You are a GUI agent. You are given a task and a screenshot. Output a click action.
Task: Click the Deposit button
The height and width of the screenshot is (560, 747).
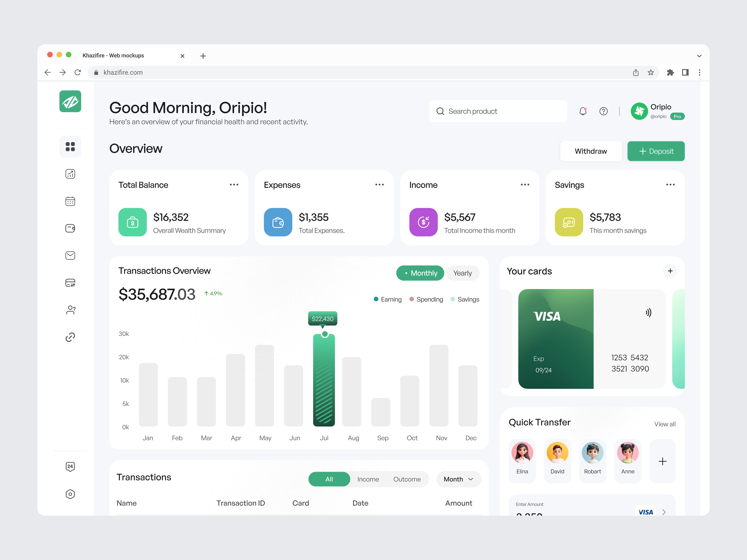click(x=656, y=151)
